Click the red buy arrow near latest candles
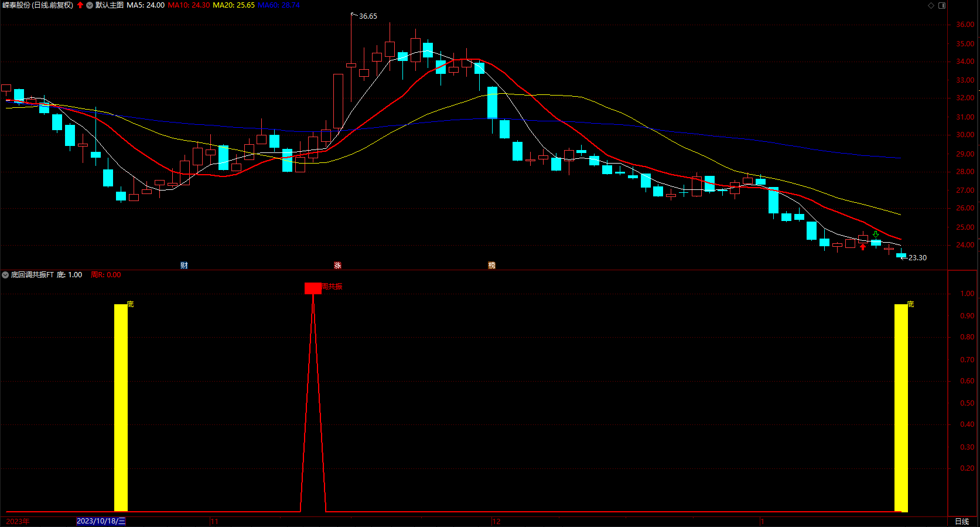Viewport: 980px width, 527px height. 862,247
